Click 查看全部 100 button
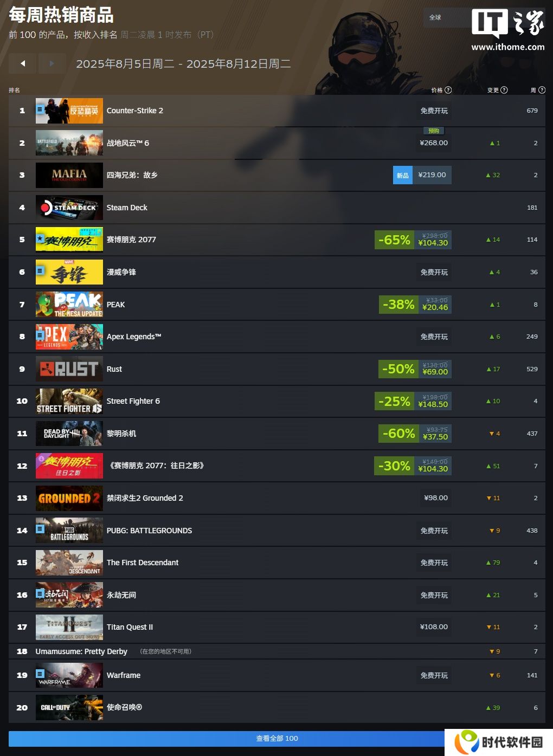 [277, 738]
